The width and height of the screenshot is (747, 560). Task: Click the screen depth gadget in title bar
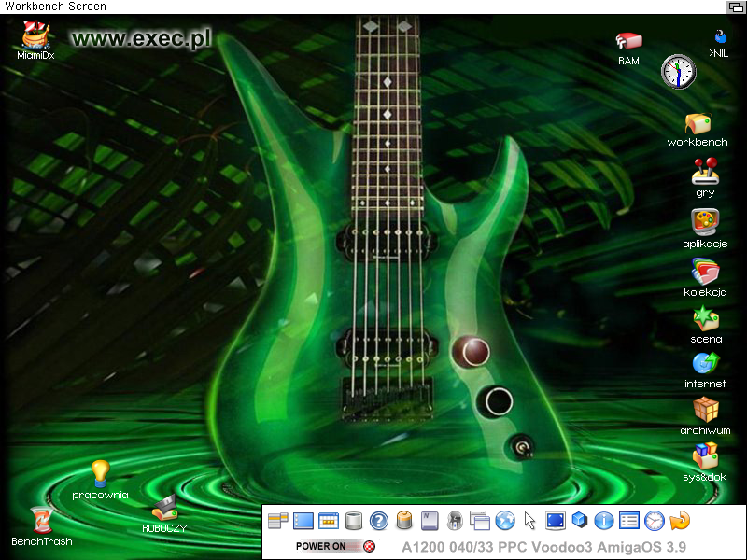point(736,7)
